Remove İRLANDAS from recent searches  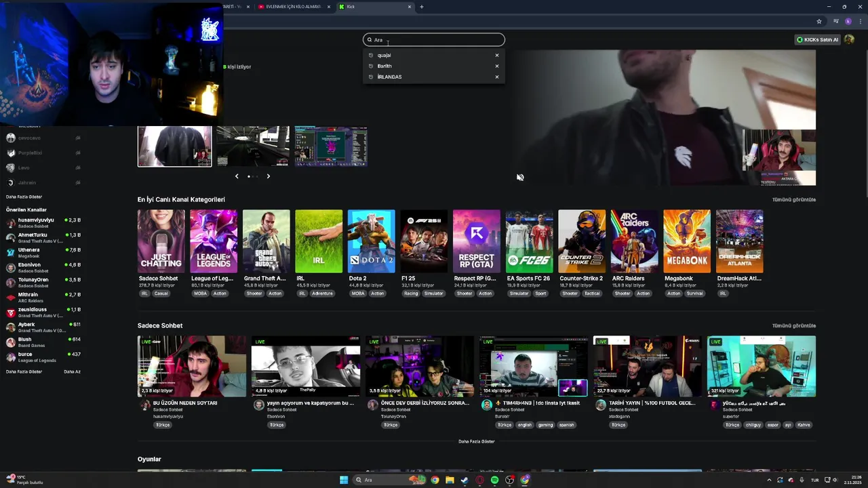pos(496,77)
